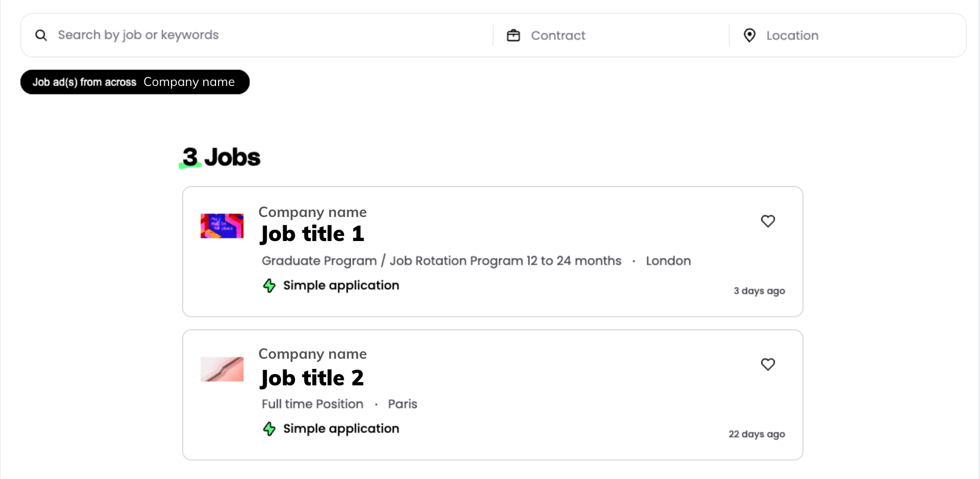
Task: Click lightning bolt icon on Job title 2
Action: (x=269, y=429)
